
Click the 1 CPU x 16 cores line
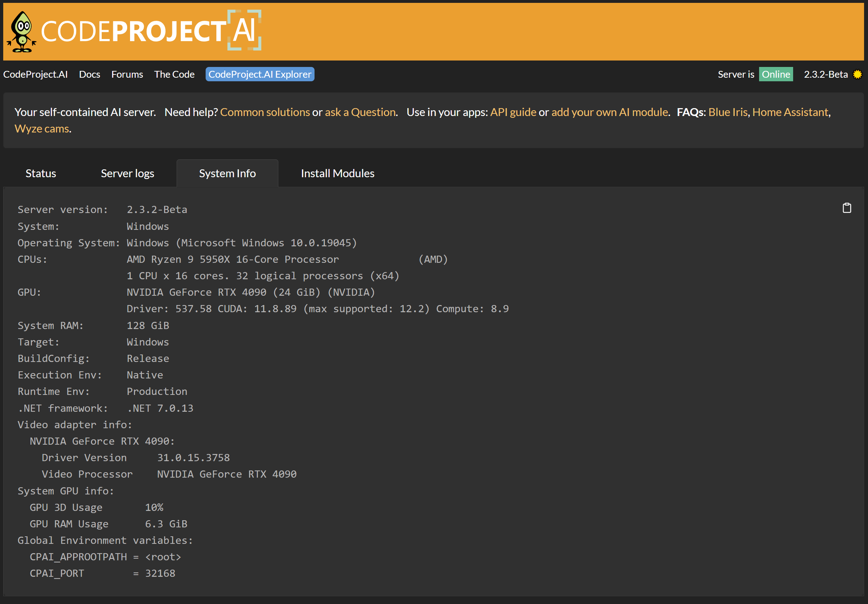click(x=263, y=276)
